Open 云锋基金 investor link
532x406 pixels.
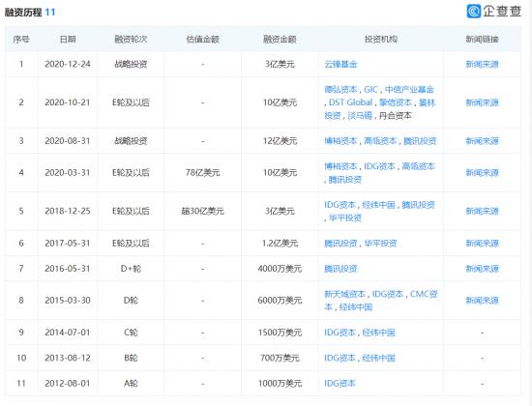[340, 64]
